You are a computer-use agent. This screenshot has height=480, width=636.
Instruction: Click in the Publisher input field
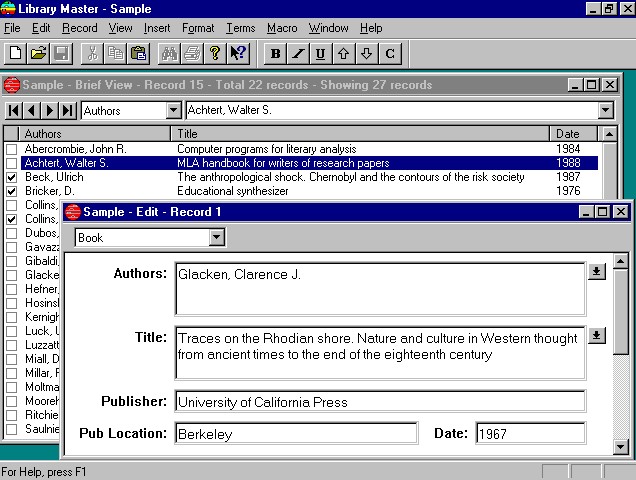click(x=380, y=401)
